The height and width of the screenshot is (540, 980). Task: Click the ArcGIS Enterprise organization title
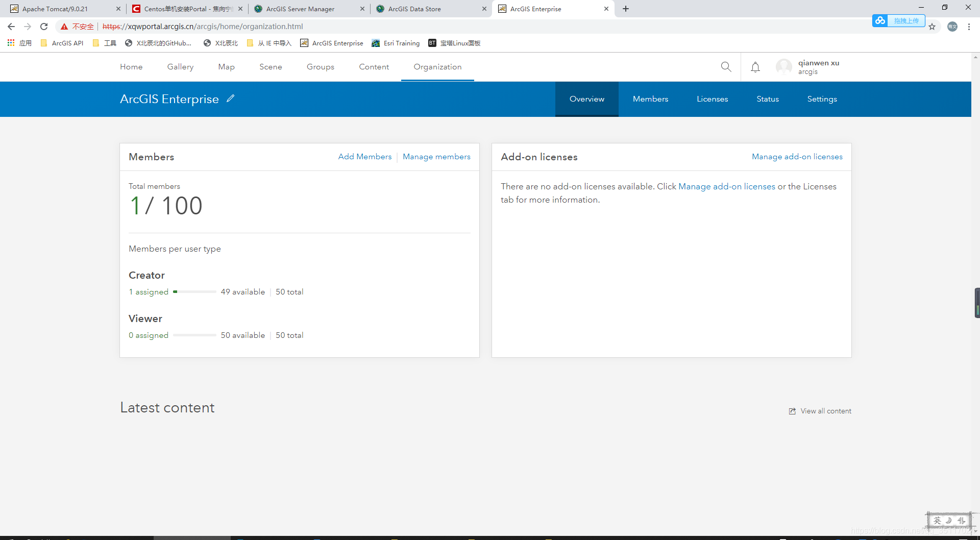(x=169, y=99)
